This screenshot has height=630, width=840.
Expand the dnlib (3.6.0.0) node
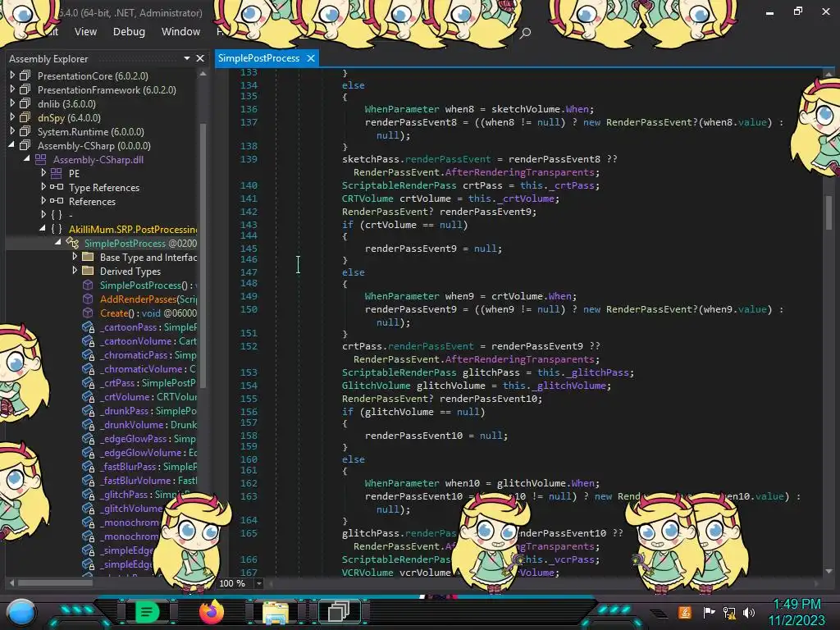pyautogui.click(x=12, y=103)
